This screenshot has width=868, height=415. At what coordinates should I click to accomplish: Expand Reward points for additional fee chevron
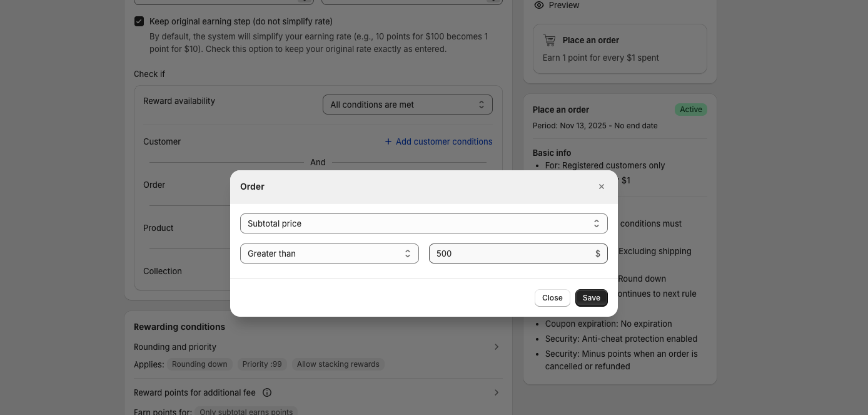[497, 392]
